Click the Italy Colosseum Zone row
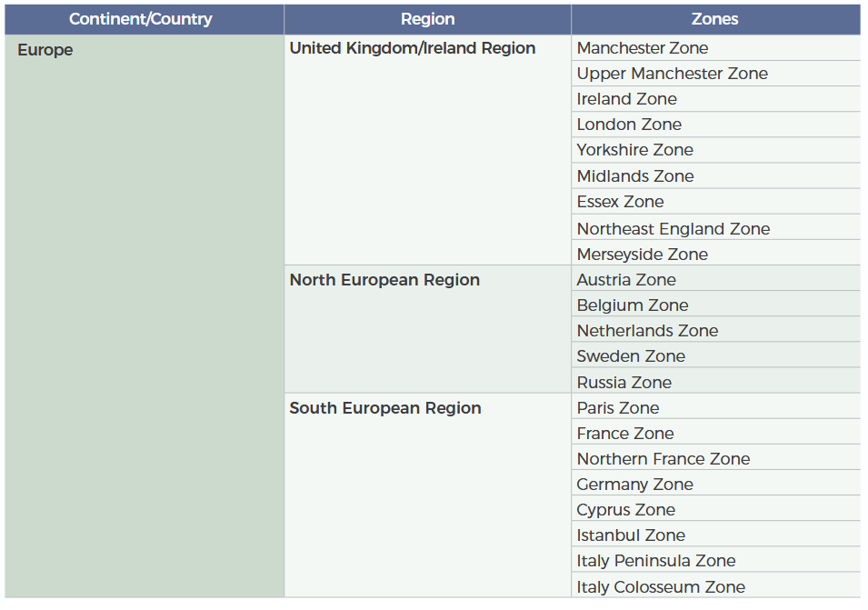This screenshot has height=610, width=868. (x=661, y=587)
